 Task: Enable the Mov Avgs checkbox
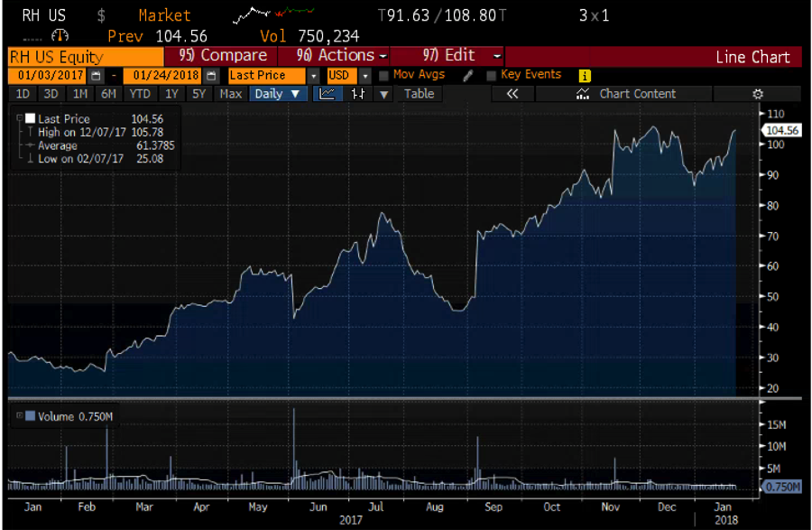pos(384,76)
